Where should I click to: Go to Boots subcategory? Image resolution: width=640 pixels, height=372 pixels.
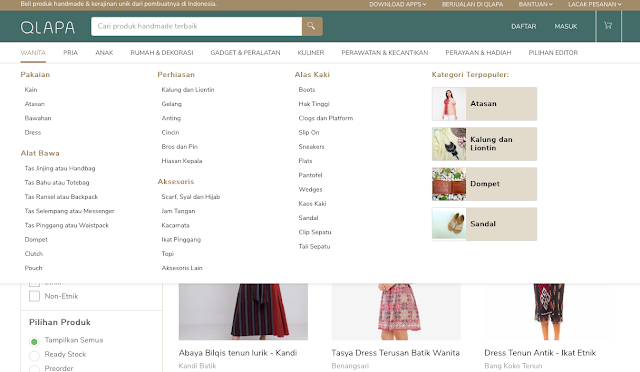click(x=307, y=90)
